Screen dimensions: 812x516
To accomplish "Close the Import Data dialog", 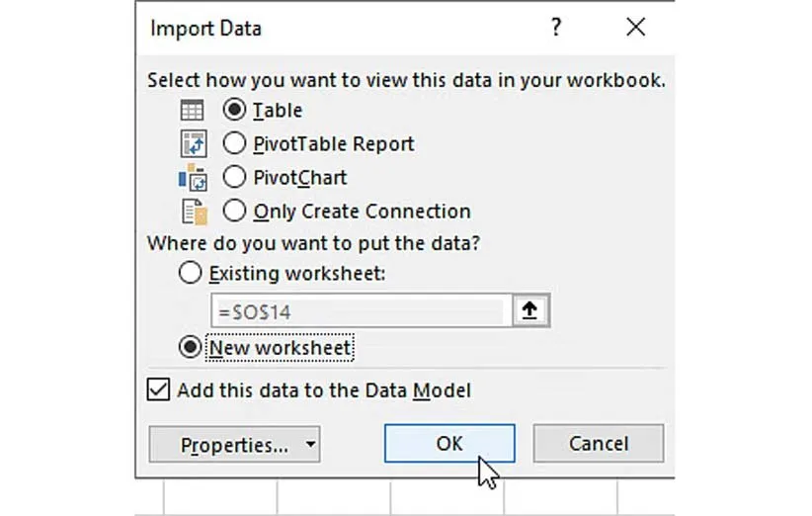I will (x=635, y=28).
